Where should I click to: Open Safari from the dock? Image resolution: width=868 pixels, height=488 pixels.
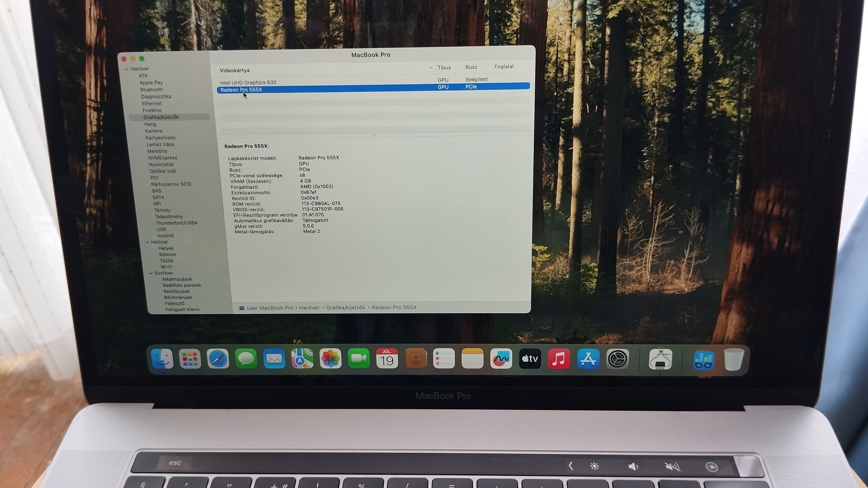[218, 359]
